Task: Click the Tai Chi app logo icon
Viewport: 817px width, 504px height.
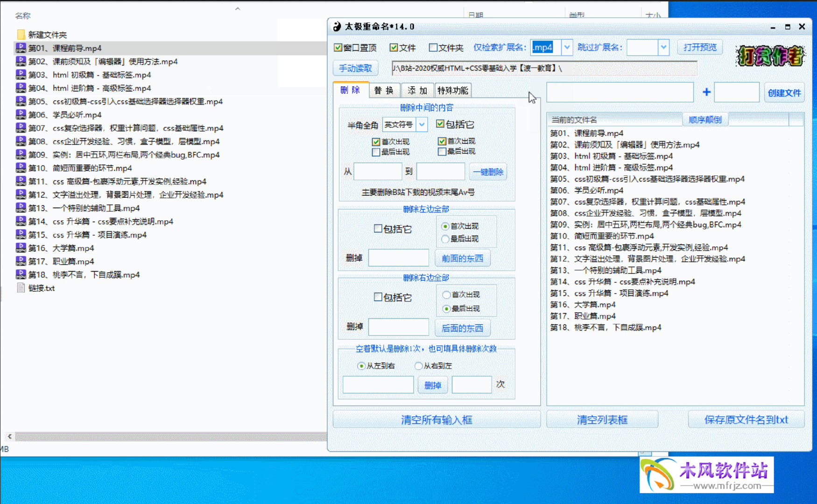Action: click(337, 27)
